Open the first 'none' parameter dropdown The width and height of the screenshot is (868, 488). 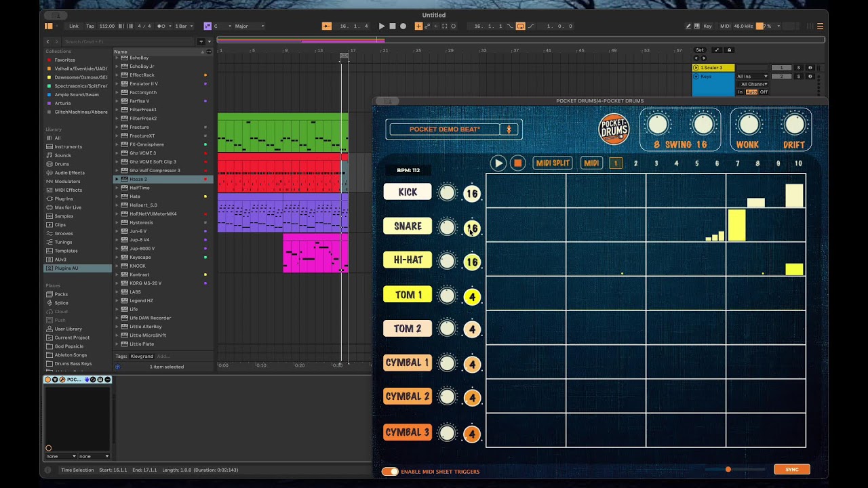61,456
